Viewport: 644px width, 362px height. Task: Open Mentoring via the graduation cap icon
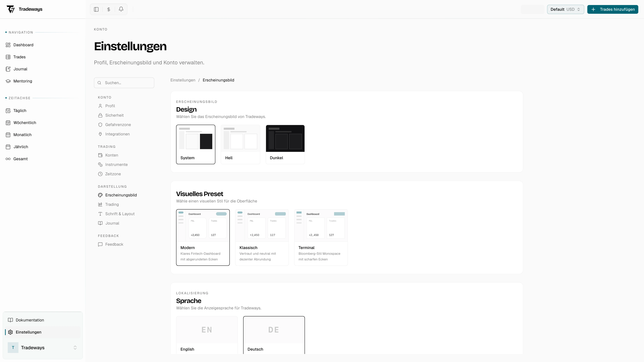tap(8, 81)
